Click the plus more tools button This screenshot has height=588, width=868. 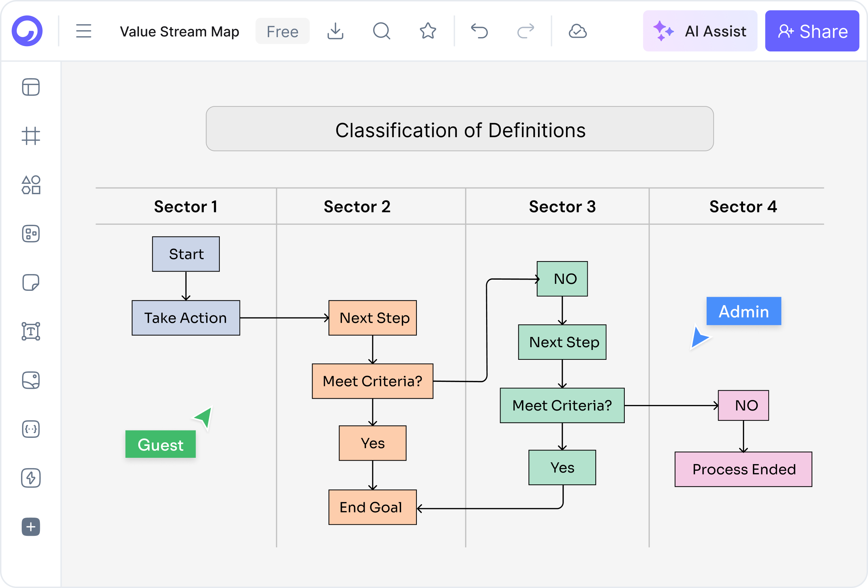tap(31, 527)
